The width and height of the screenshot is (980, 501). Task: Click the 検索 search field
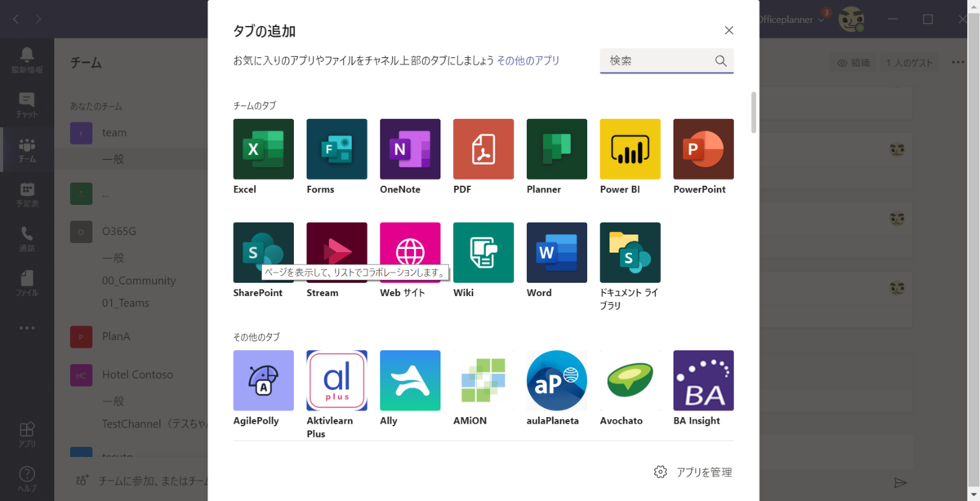tap(666, 60)
